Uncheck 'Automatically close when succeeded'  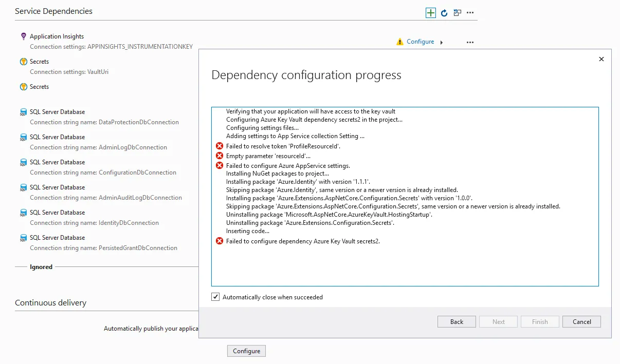216,297
